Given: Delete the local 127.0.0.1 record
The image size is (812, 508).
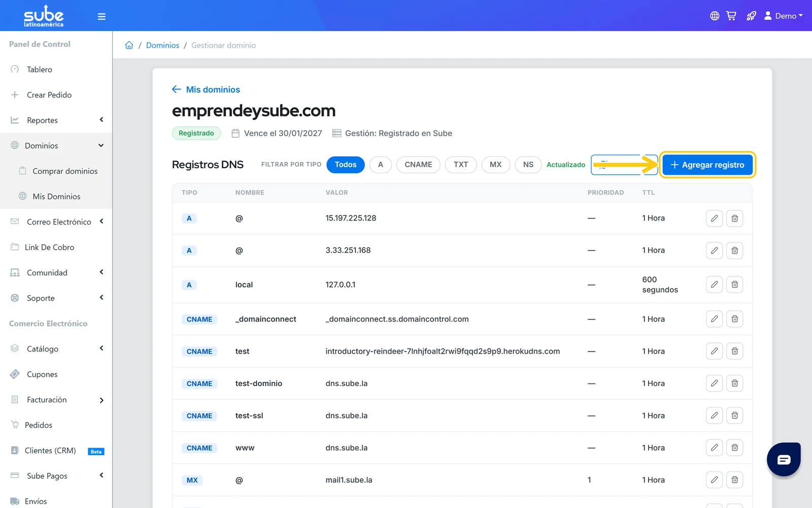Looking at the screenshot, I should (734, 284).
